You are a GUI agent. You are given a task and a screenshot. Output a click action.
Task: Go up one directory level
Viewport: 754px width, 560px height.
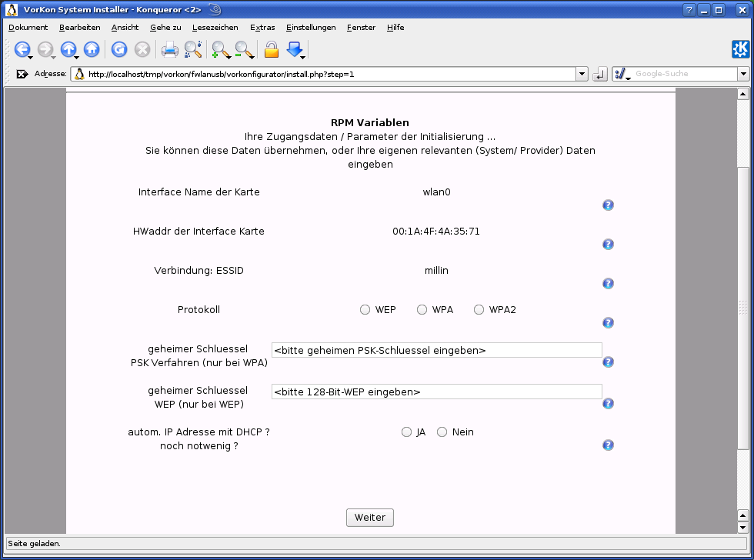point(68,49)
